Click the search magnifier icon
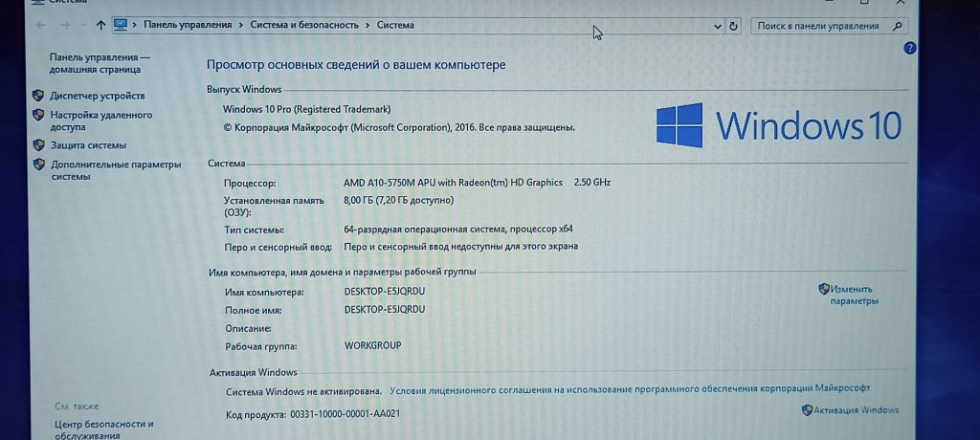The height and width of the screenshot is (440, 980). point(898,26)
